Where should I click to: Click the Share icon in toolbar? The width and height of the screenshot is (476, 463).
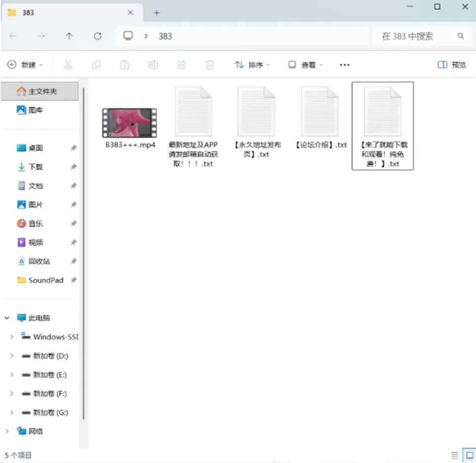pos(181,65)
